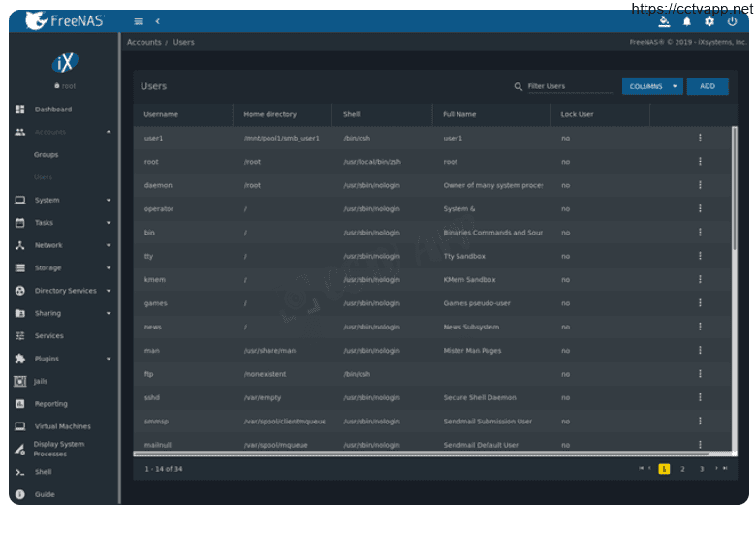Screen dimensions: 756x533
Task: Open the Services sidebar item
Action: coord(48,336)
